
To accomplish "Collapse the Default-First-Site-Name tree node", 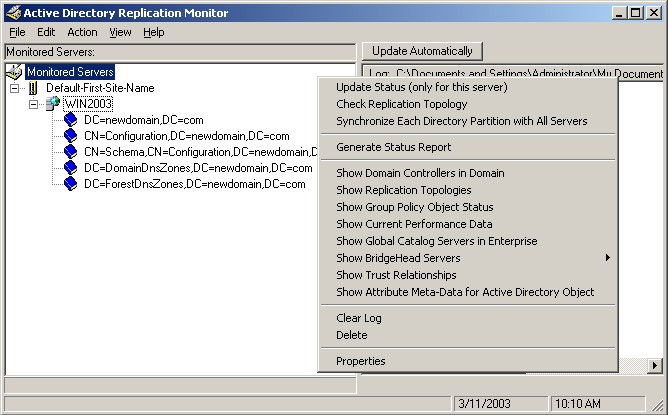I will coord(14,88).
